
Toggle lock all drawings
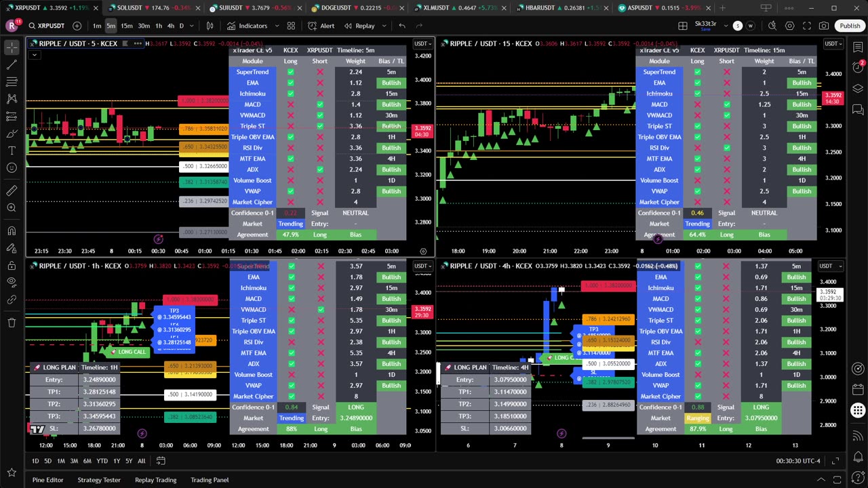(x=12, y=266)
